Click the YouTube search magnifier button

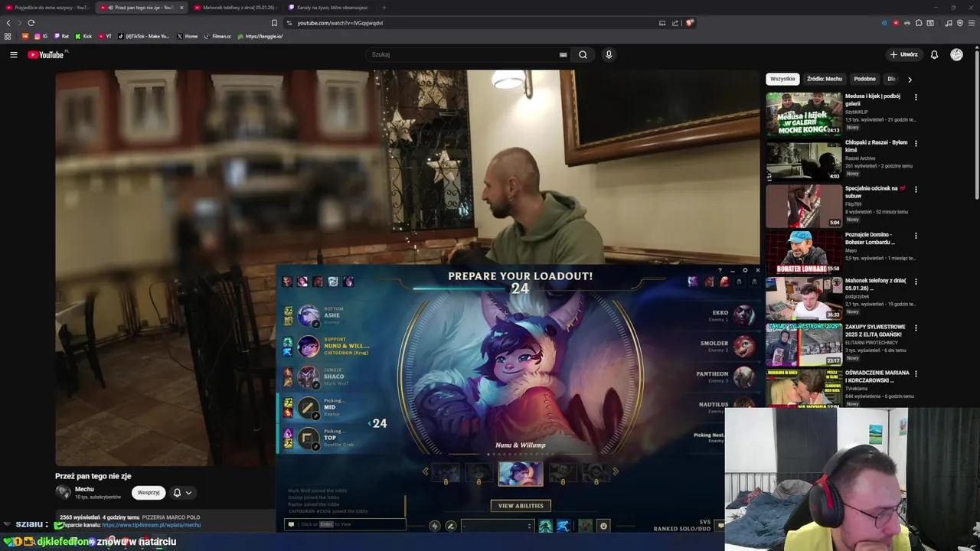583,54
